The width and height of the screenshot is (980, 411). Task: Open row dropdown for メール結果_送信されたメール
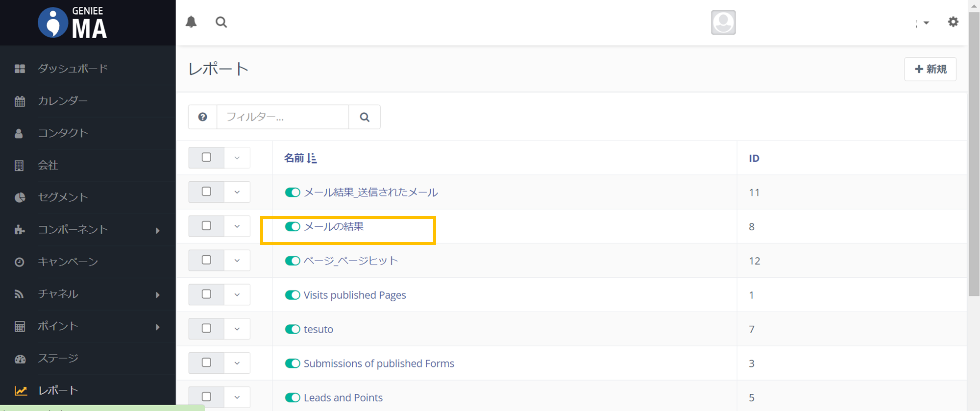(237, 192)
